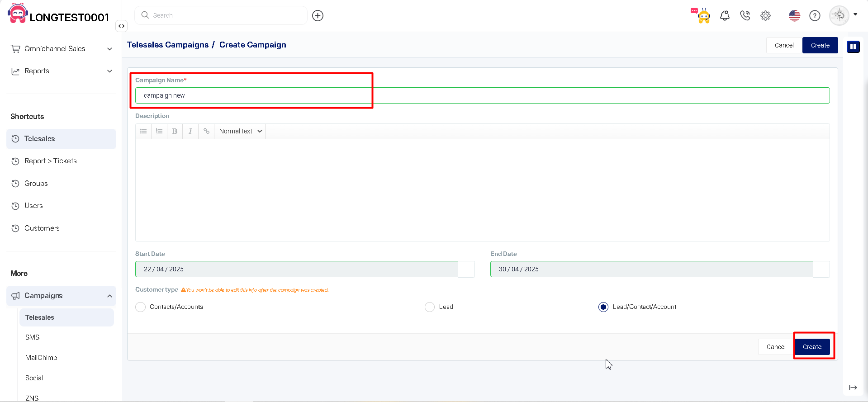
Task: Open the phone call icon
Action: 745,16
